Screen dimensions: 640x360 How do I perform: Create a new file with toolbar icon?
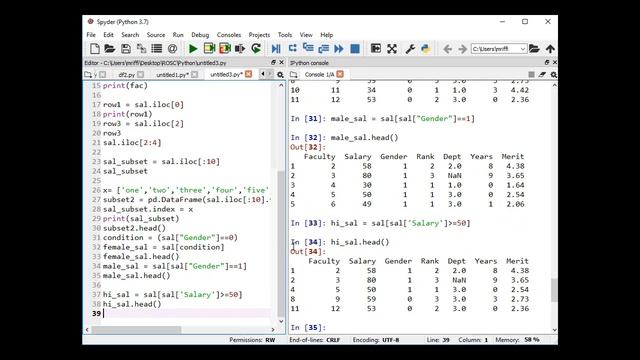95,49
